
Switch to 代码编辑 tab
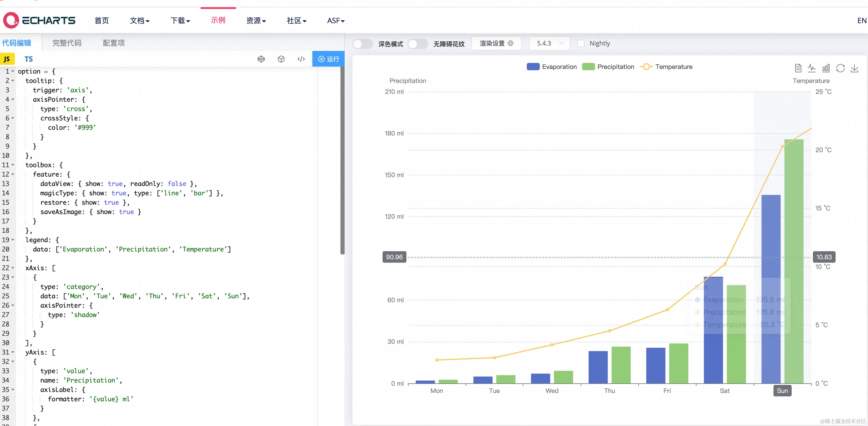click(17, 43)
